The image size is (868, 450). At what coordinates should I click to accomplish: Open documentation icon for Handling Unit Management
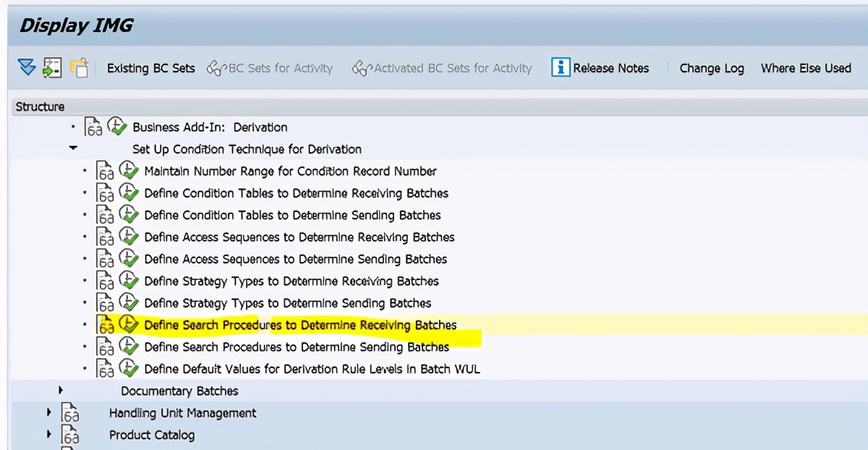tap(69, 413)
